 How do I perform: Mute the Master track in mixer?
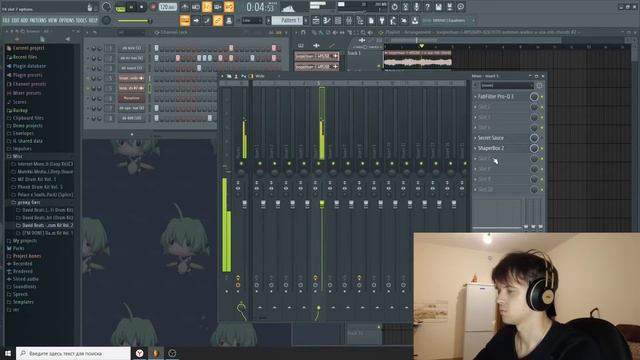[x=241, y=164]
